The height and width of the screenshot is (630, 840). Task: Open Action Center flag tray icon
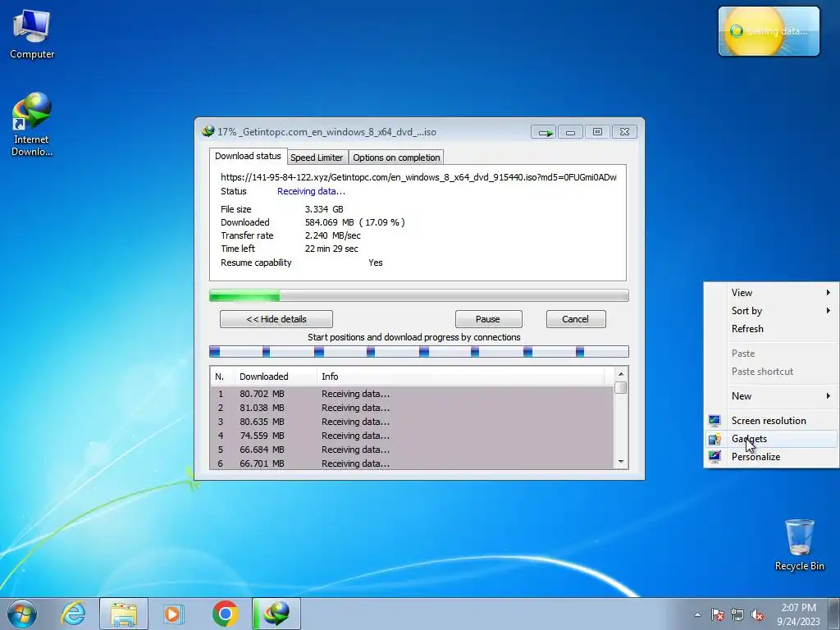718,614
